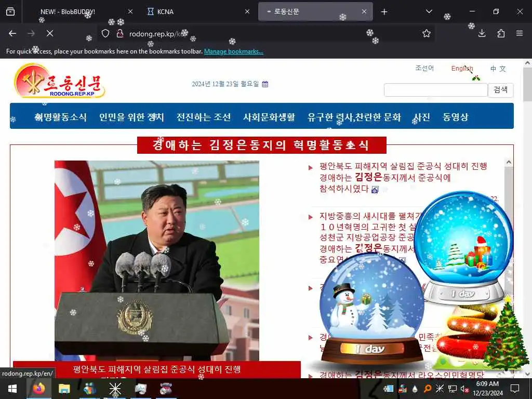Open the orange magnifier tray icon

click(427, 389)
